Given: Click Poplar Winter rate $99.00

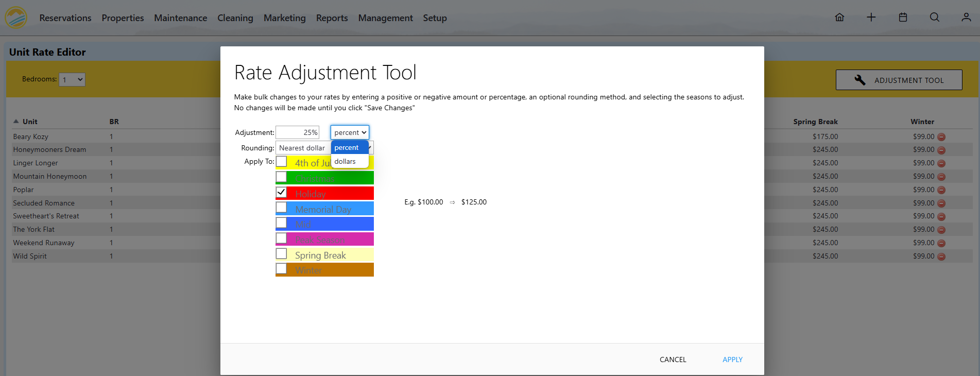Looking at the screenshot, I should point(923,190).
